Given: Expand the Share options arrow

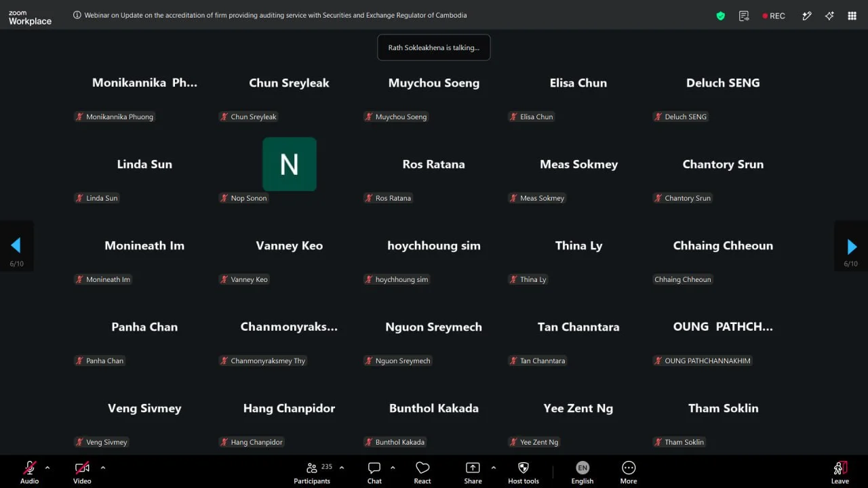Looking at the screenshot, I should pyautogui.click(x=493, y=468).
